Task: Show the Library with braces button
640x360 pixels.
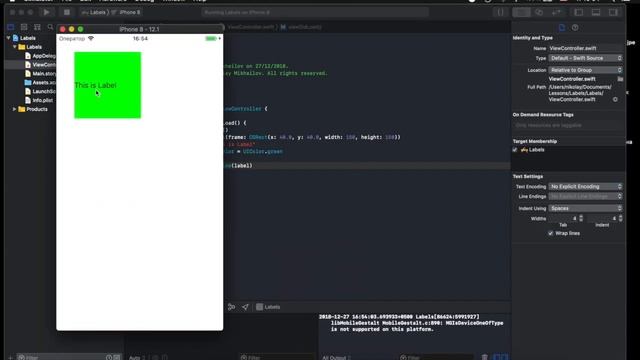Action: point(500,12)
